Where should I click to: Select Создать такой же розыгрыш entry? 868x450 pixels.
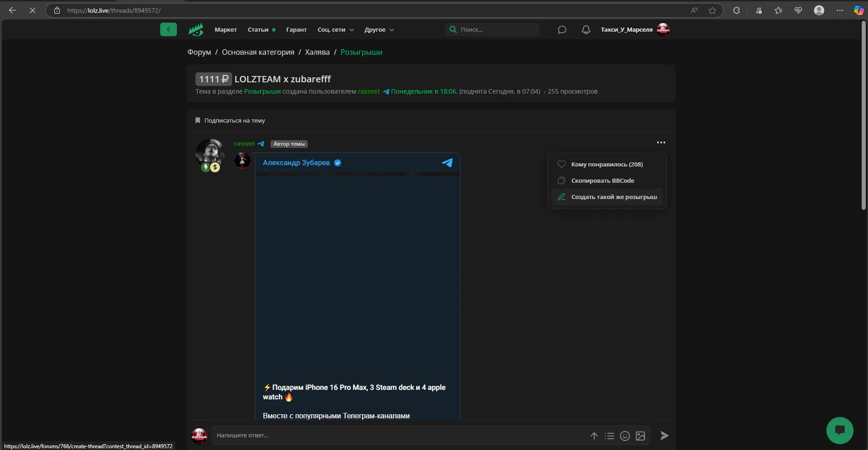pyautogui.click(x=607, y=197)
